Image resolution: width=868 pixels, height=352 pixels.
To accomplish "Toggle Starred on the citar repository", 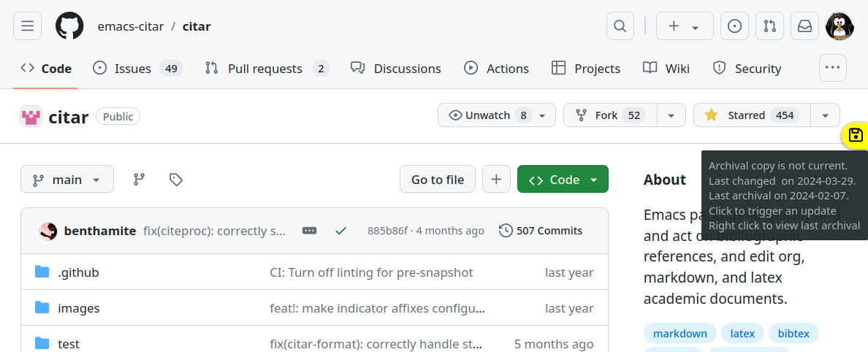I will click(x=747, y=115).
